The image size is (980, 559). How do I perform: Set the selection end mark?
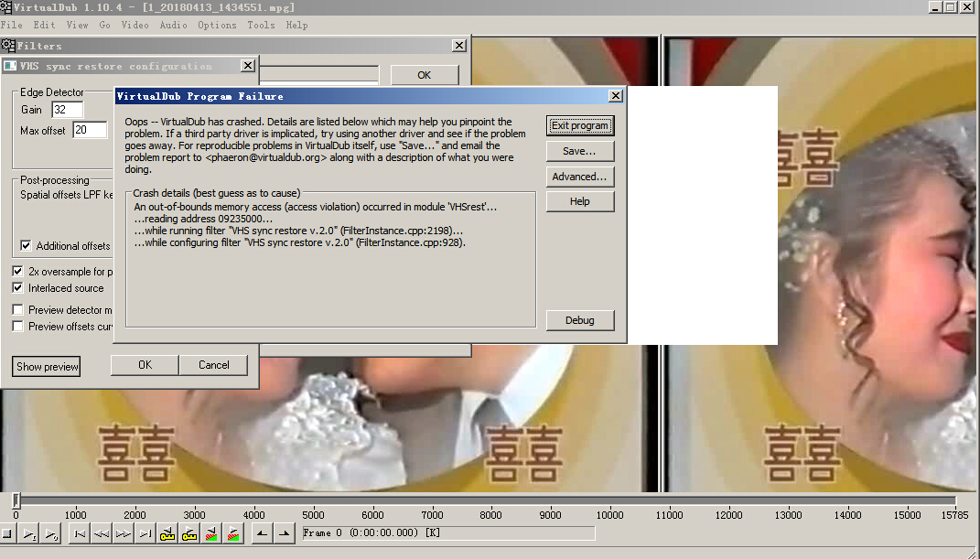[285, 534]
